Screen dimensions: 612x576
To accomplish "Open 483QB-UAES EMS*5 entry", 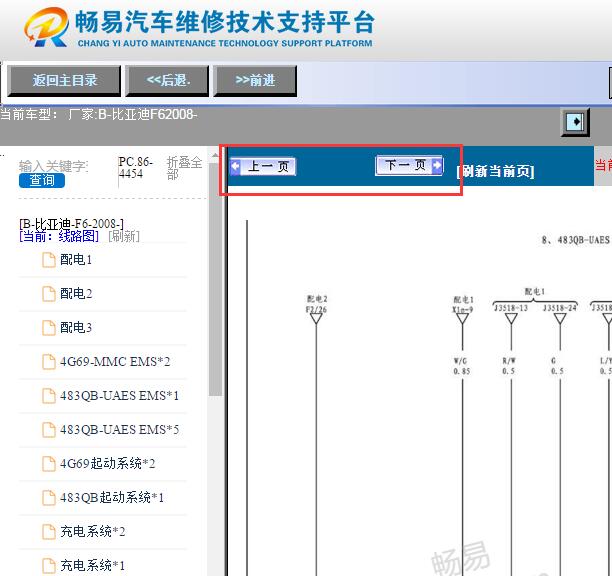I will [x=119, y=429].
